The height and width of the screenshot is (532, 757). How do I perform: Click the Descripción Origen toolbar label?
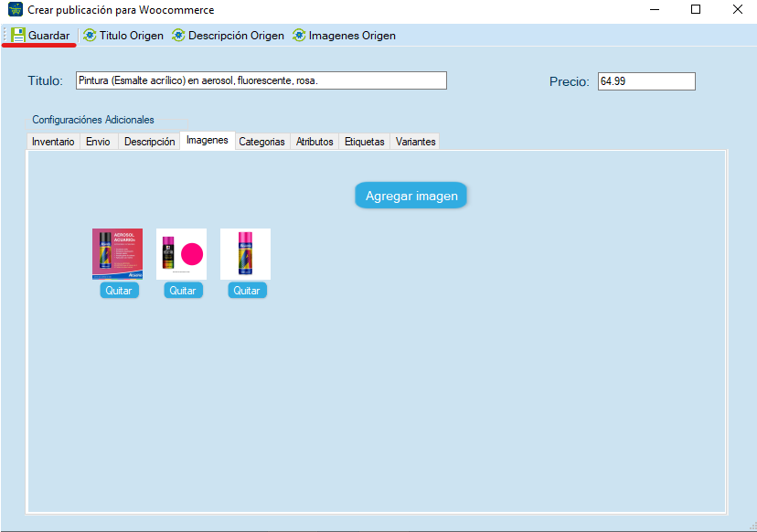pos(236,36)
